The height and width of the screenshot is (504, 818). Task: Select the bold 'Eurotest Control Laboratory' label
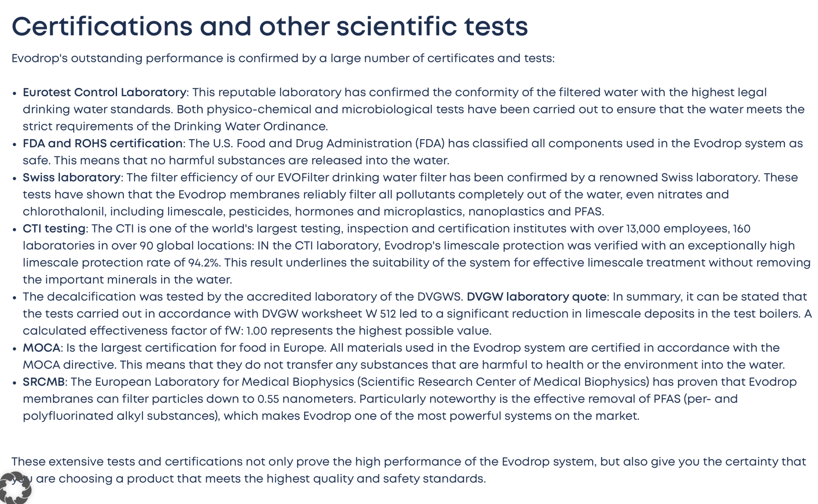[105, 92]
